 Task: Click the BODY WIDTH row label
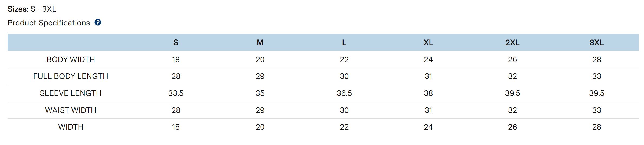71,59
